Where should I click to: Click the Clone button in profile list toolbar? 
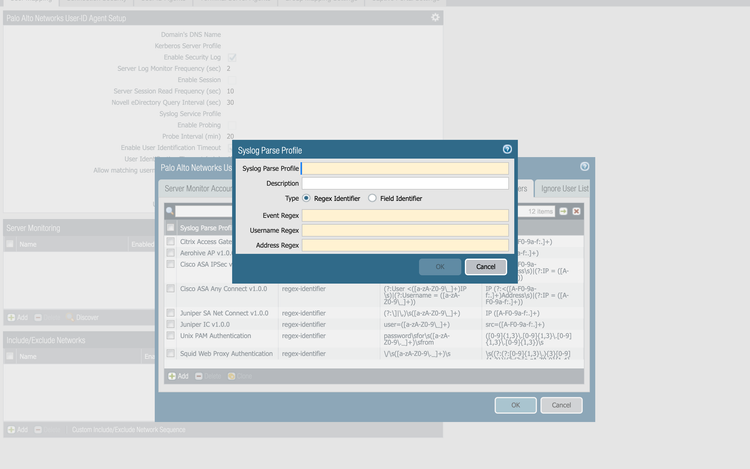[240, 376]
